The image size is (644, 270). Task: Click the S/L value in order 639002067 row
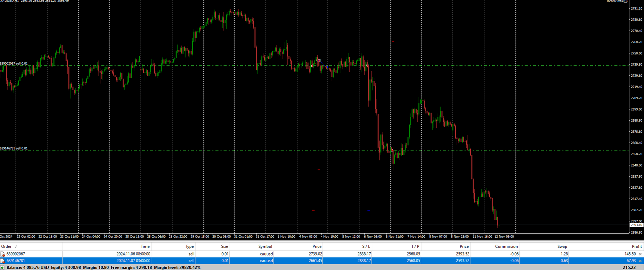pyautogui.click(x=364, y=254)
